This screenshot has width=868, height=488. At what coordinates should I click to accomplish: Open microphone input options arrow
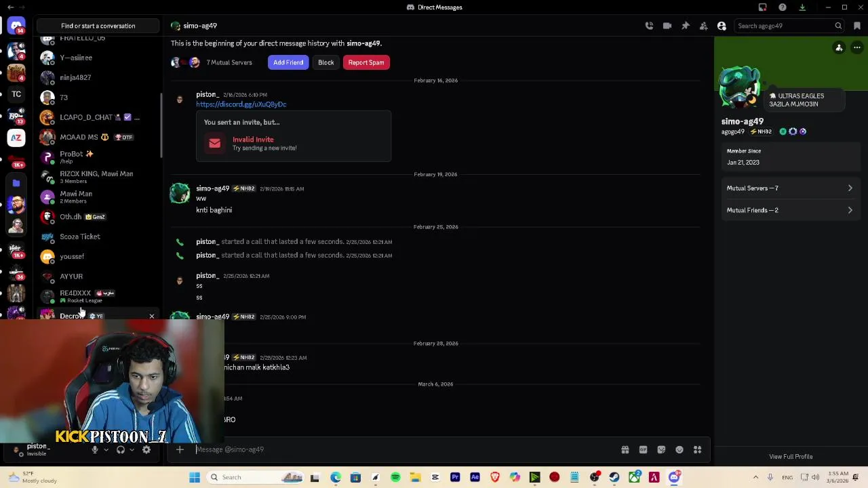pos(106,450)
